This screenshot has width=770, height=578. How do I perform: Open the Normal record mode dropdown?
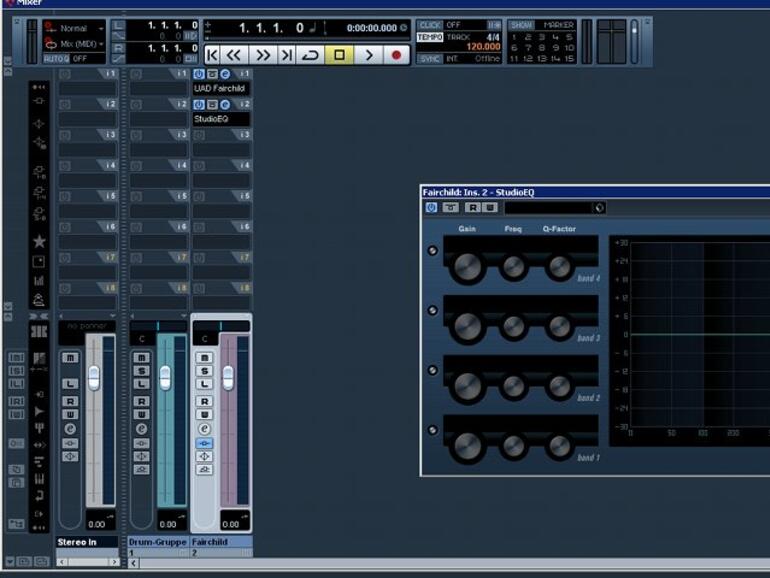[75, 28]
